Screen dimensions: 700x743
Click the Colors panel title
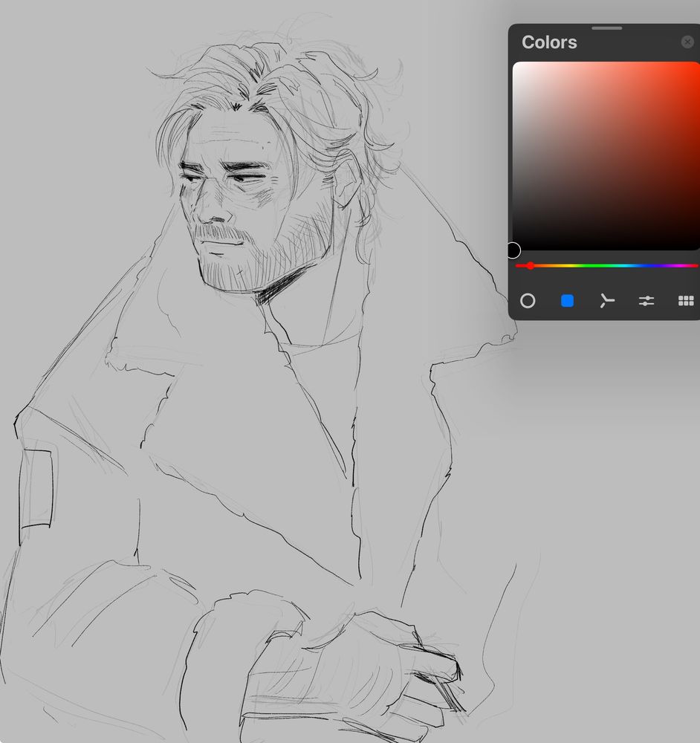[x=549, y=42]
